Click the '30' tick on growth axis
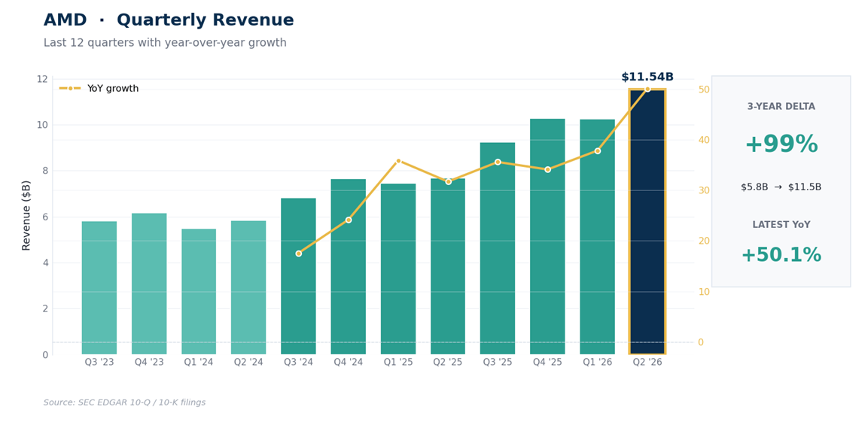Screen dimensions: 868x422 [x=704, y=190]
